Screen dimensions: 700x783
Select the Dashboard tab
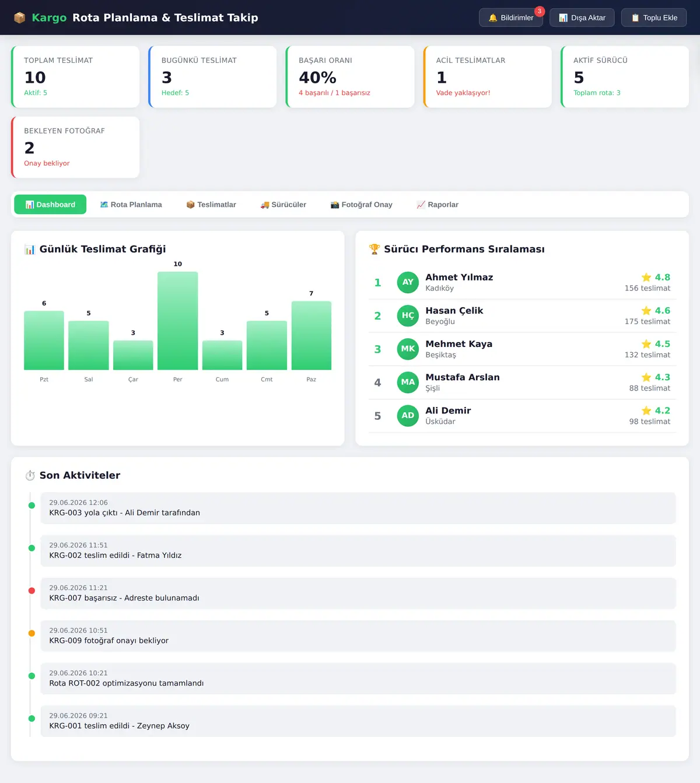point(50,205)
